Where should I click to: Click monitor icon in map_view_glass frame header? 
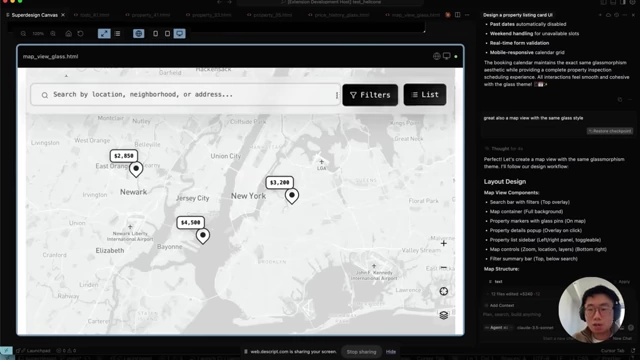(x=447, y=56)
